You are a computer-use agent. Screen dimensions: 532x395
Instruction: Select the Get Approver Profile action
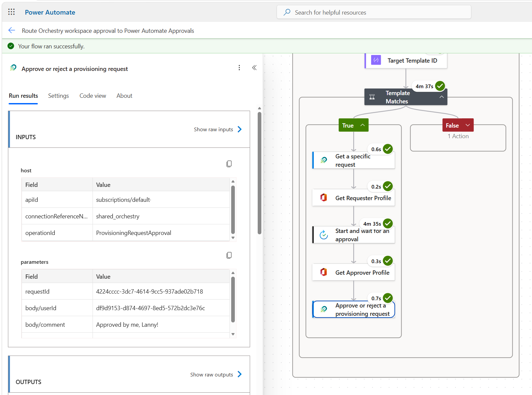pos(354,272)
